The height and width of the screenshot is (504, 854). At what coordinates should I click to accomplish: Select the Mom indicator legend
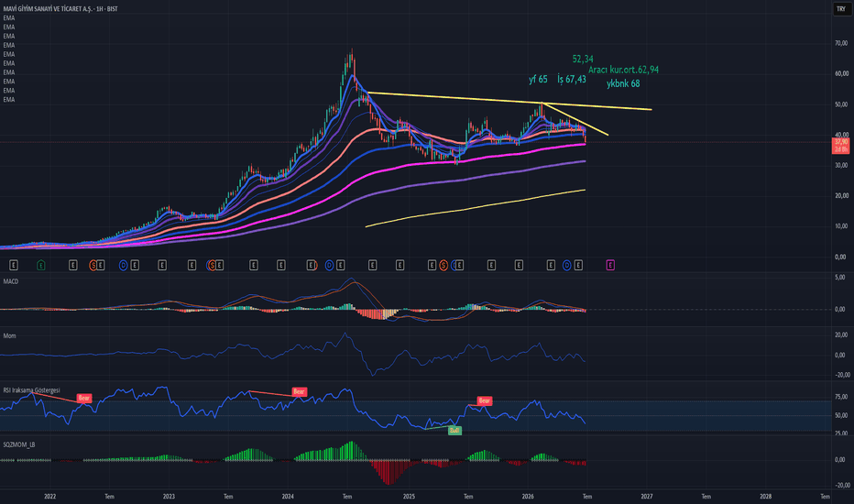pos(9,335)
